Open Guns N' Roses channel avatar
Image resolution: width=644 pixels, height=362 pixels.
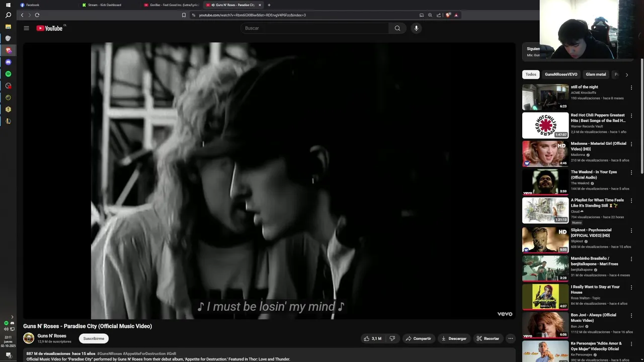coord(29,338)
